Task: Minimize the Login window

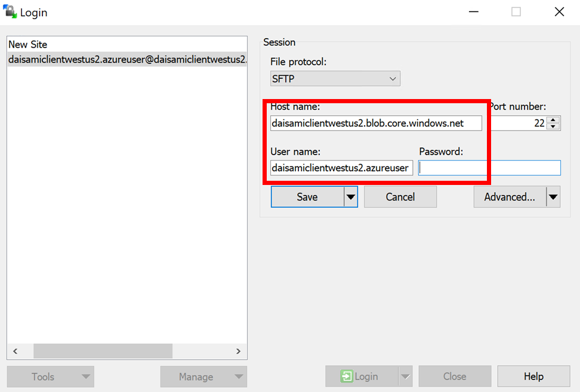Action: [x=473, y=12]
